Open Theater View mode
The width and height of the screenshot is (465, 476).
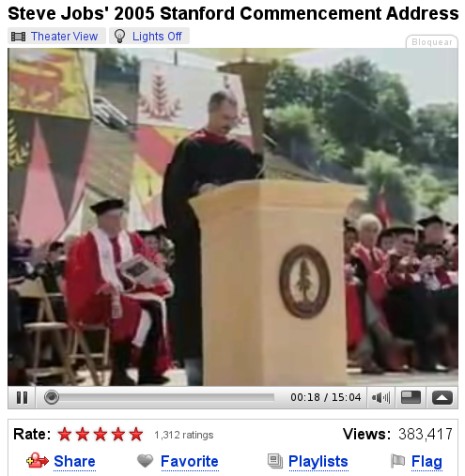64,36
